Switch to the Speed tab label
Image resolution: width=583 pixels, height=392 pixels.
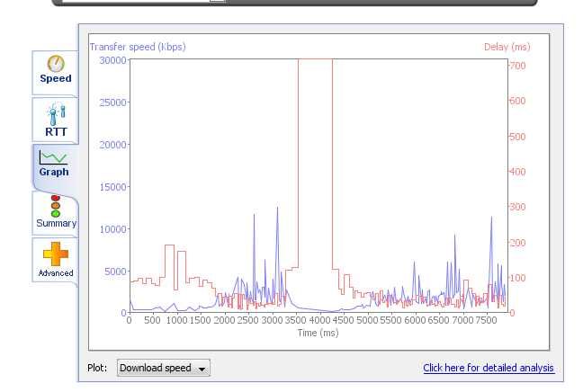pos(56,78)
